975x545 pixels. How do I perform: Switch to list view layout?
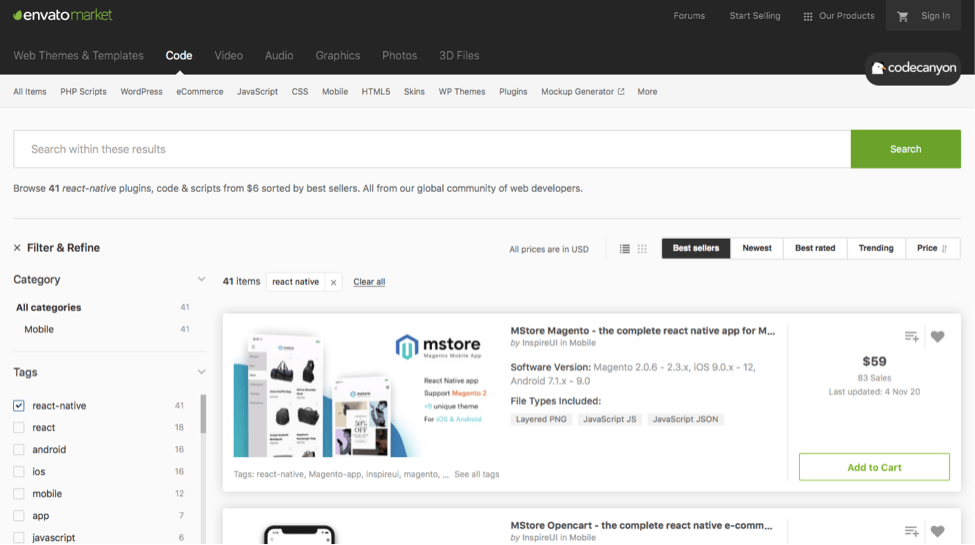(x=624, y=249)
